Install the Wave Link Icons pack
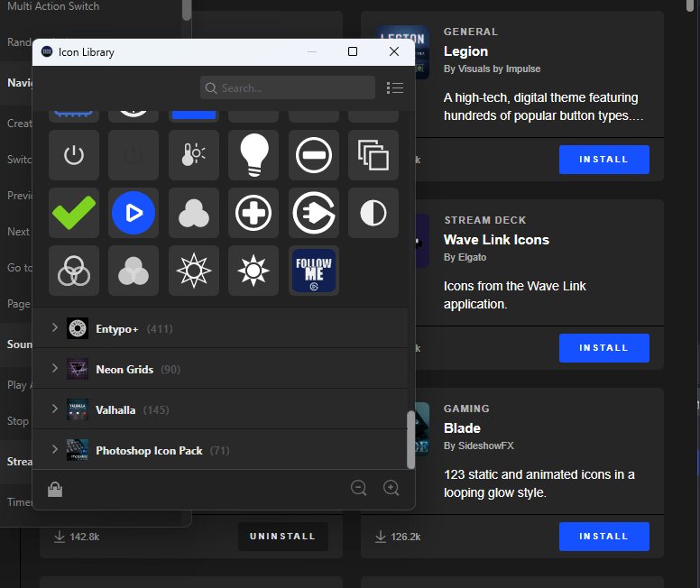The width and height of the screenshot is (700, 588). [x=604, y=348]
